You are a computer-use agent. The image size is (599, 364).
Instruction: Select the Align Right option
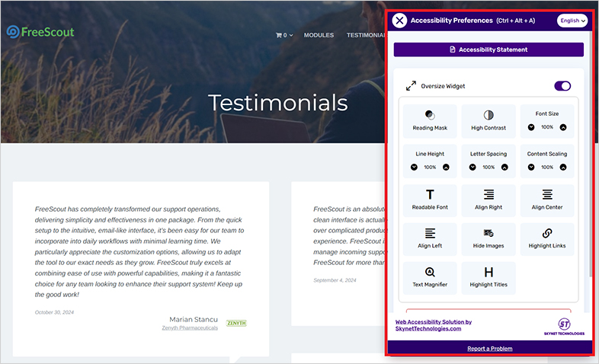tap(488, 200)
